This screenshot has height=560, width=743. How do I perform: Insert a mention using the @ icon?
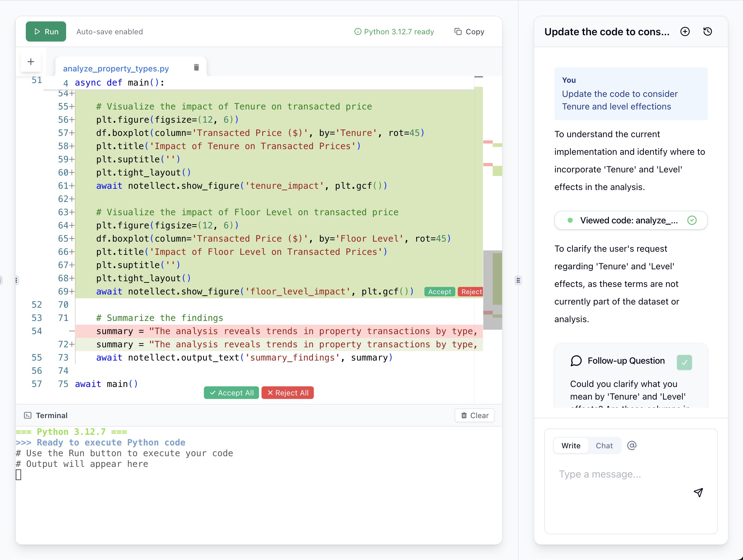point(632,445)
